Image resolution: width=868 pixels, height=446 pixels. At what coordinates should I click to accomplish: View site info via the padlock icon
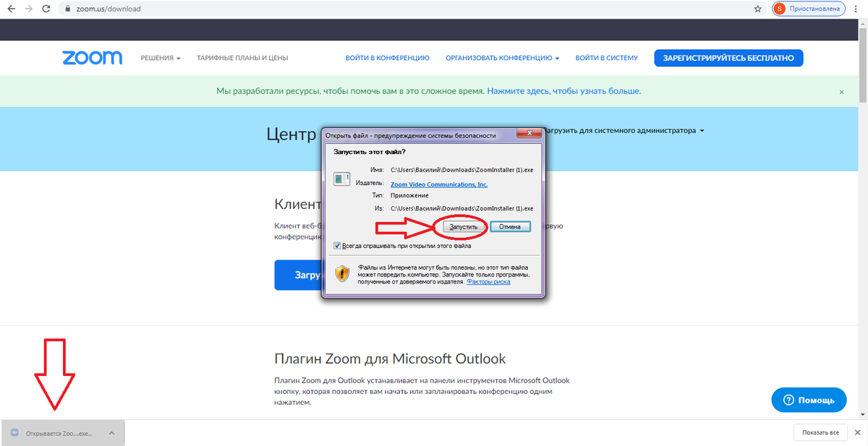click(67, 9)
